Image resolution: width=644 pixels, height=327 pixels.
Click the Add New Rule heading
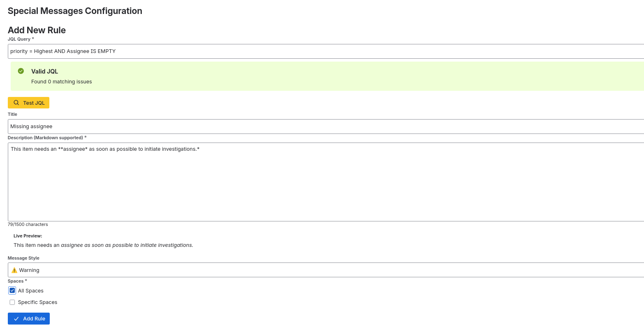pyautogui.click(x=37, y=30)
